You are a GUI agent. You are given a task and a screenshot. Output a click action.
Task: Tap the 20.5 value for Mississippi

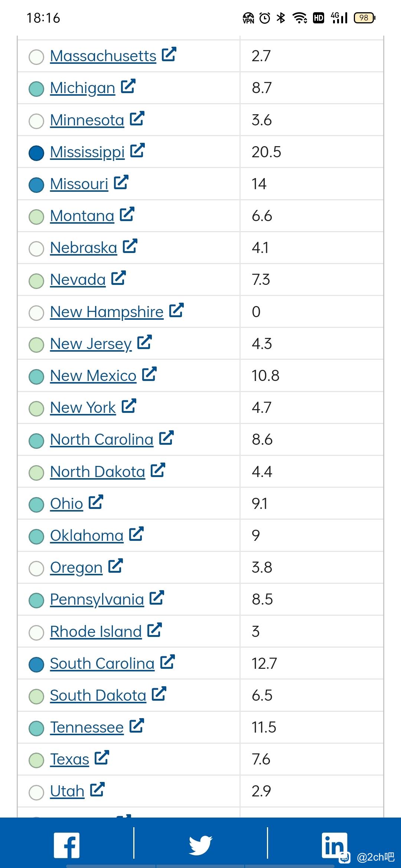[266, 152]
